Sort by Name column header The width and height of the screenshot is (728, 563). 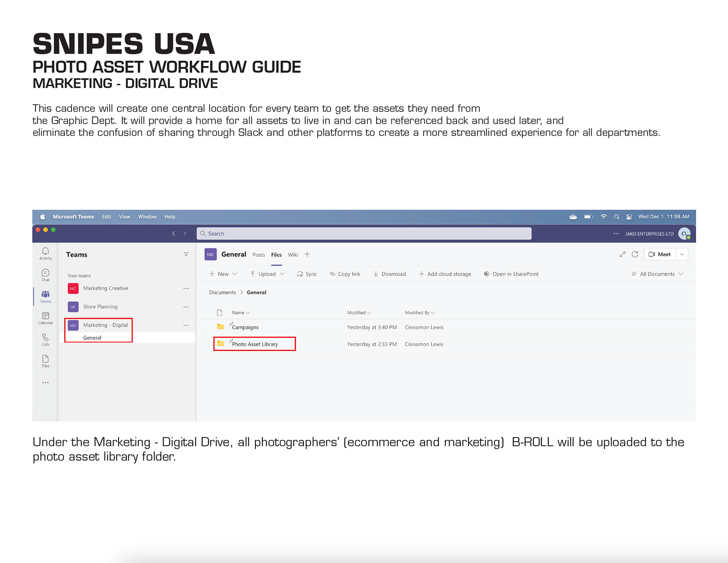coord(241,313)
